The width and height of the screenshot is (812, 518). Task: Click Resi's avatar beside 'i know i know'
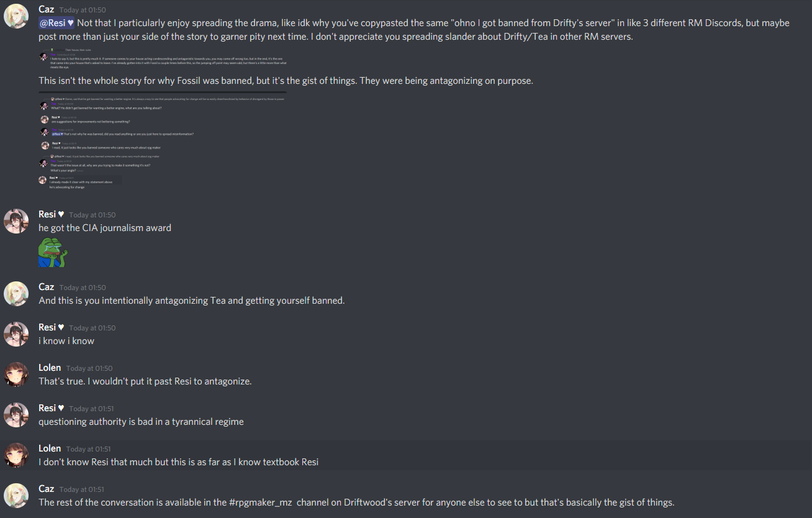pyautogui.click(x=16, y=334)
